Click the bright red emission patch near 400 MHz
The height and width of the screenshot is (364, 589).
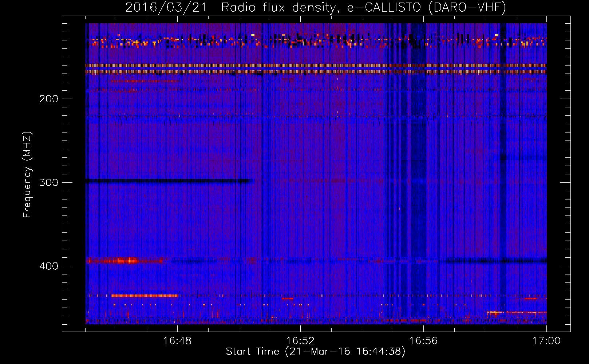coord(124,260)
